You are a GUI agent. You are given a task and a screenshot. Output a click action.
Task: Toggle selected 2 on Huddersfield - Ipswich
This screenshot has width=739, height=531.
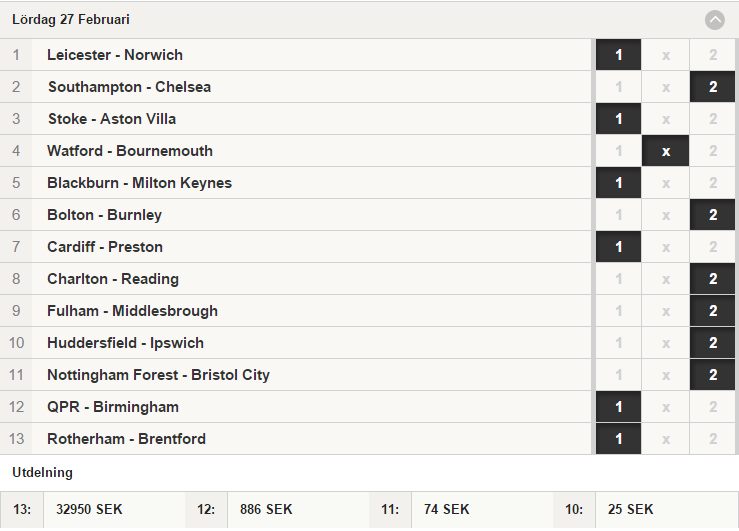point(713,343)
